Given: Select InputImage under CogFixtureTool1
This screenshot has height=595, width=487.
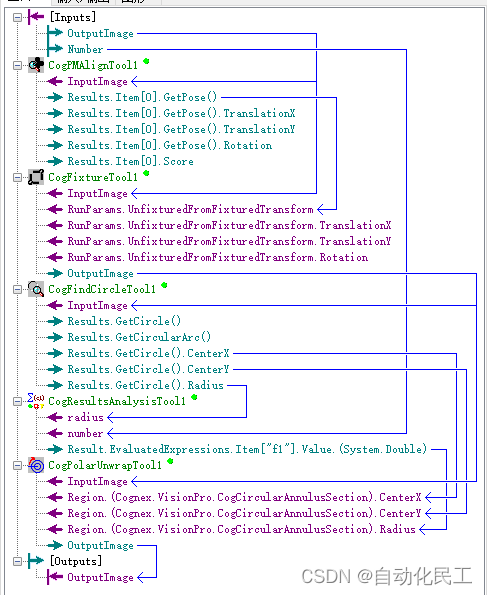Looking at the screenshot, I should click(x=98, y=193).
